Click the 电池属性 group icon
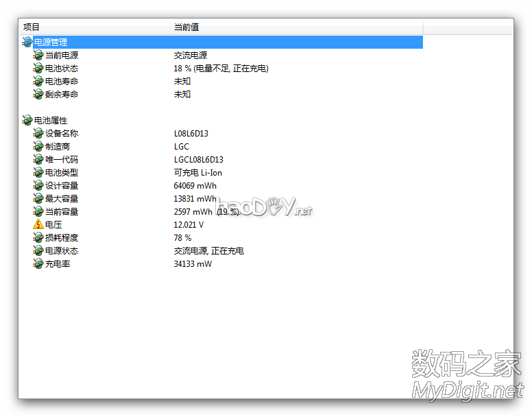 pos(27,121)
